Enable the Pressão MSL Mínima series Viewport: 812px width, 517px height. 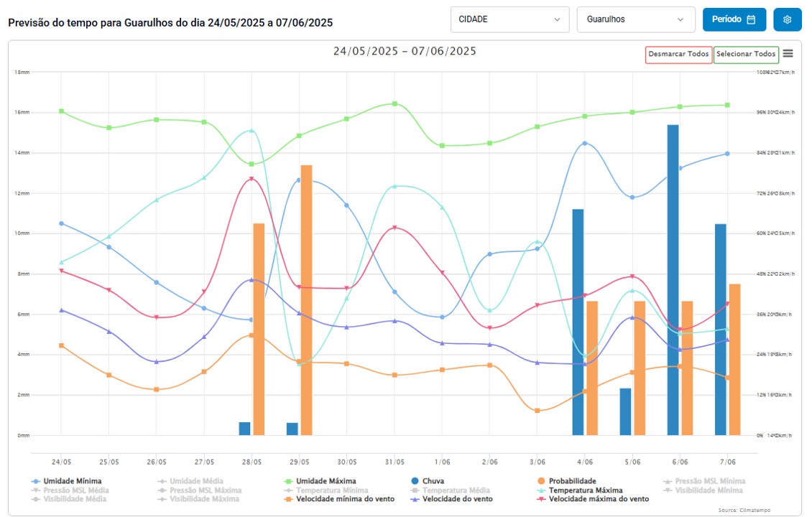[709, 481]
